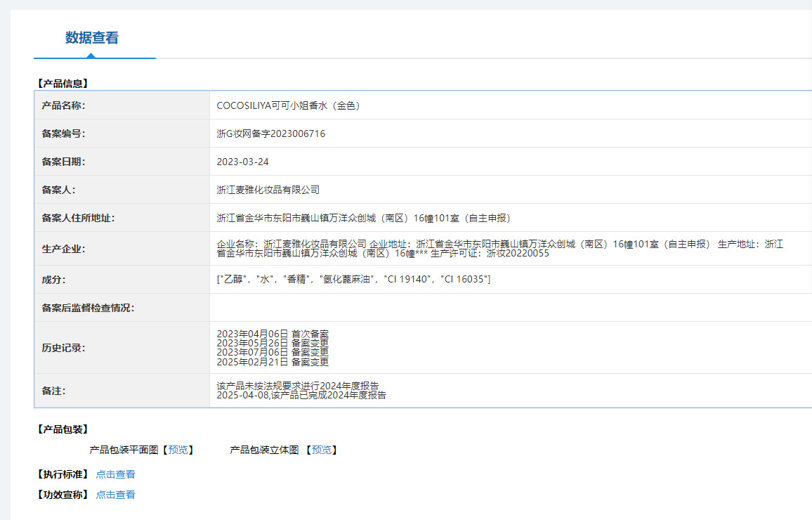Click the 生产企业 details text
The height and width of the screenshot is (520, 812).
(499, 249)
